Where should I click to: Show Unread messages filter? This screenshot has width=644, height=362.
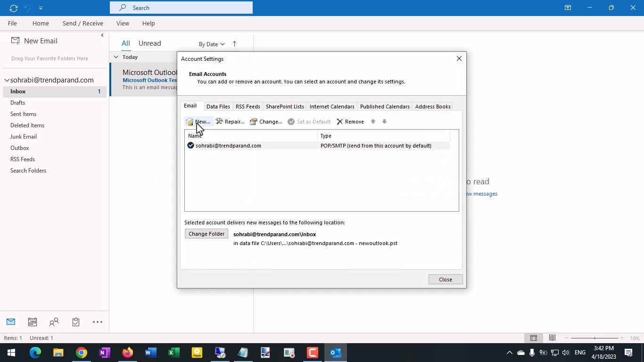(x=149, y=43)
